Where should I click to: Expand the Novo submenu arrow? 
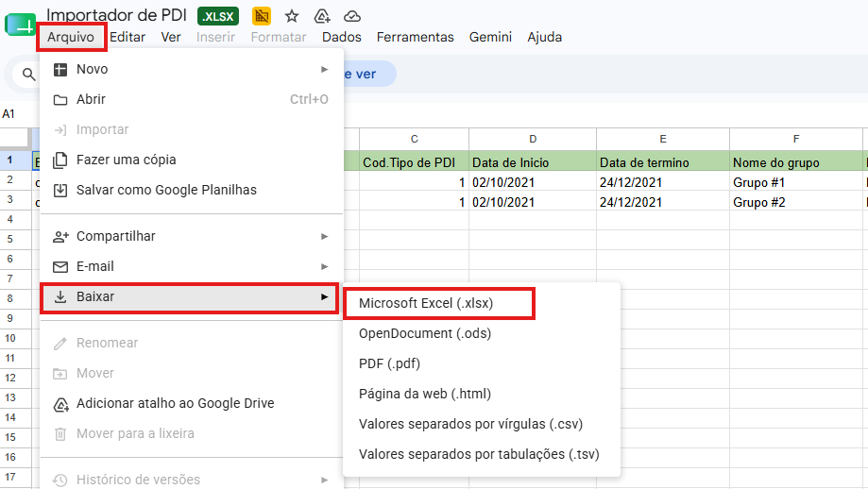point(324,69)
